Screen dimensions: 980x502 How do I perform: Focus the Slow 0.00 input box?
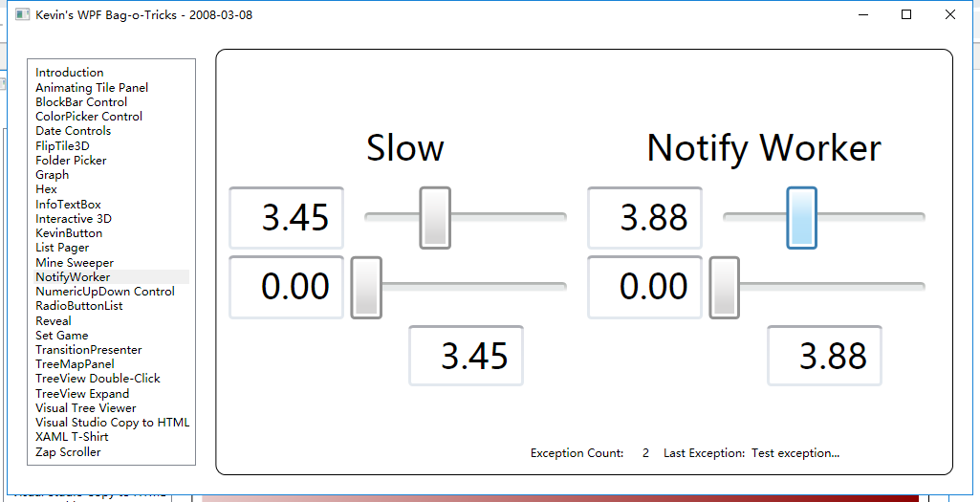(x=287, y=287)
